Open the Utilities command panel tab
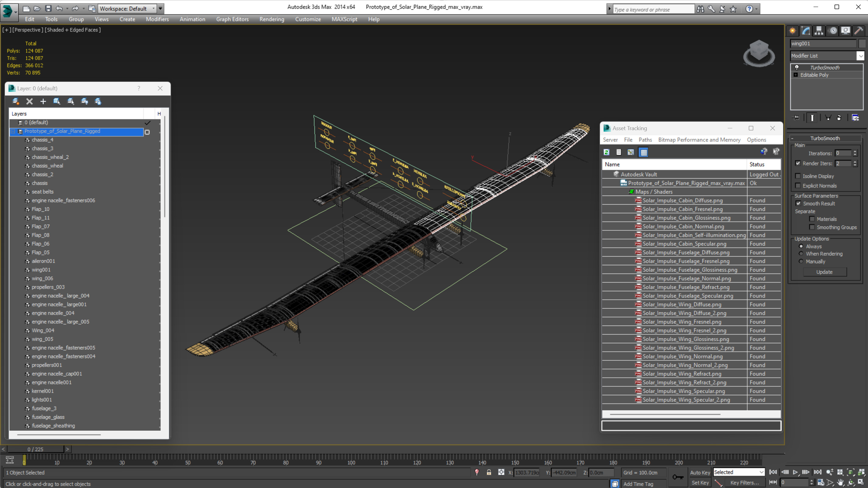This screenshot has width=868, height=488. [859, 31]
